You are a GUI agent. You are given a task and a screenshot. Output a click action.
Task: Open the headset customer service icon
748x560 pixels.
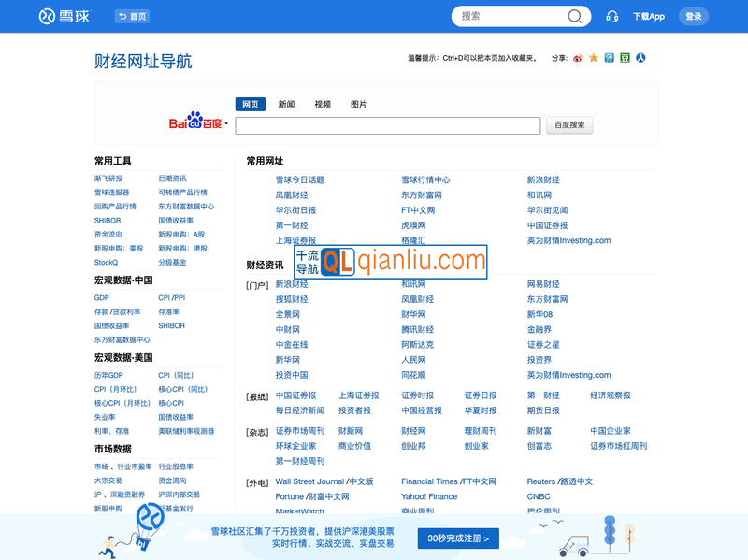click(x=611, y=16)
